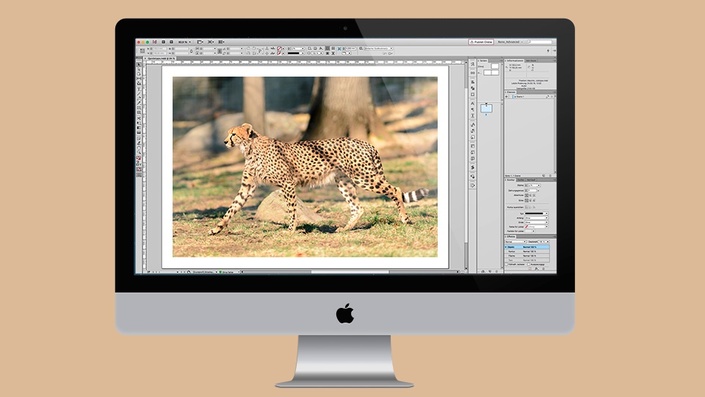Click the Arrange Documents icon in the application bar
The width and height of the screenshot is (705, 397).
point(221,42)
